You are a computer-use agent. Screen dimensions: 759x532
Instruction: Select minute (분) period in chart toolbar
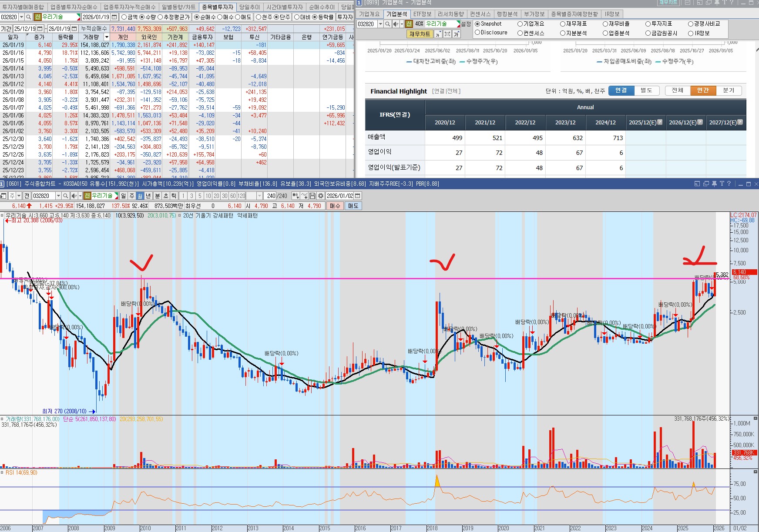click(158, 196)
